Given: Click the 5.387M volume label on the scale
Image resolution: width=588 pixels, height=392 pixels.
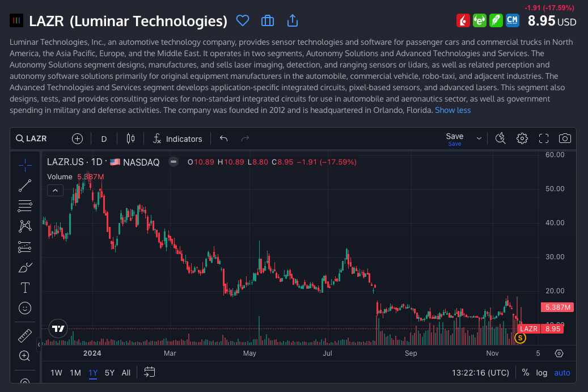Looking at the screenshot, I should (557, 307).
